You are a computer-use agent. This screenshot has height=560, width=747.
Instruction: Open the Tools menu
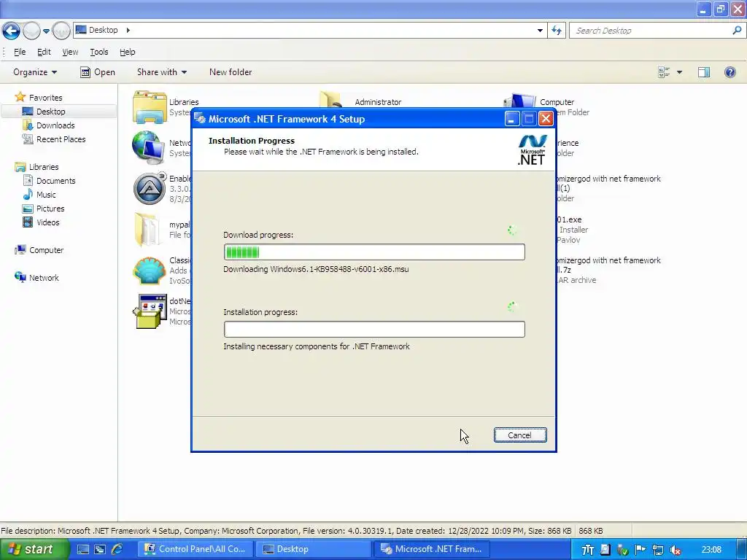(x=99, y=52)
